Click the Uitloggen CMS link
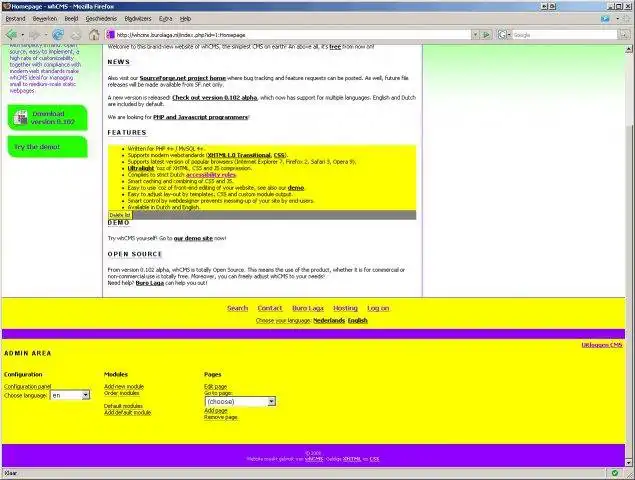Image resolution: width=635 pixels, height=480 pixels. click(x=602, y=345)
